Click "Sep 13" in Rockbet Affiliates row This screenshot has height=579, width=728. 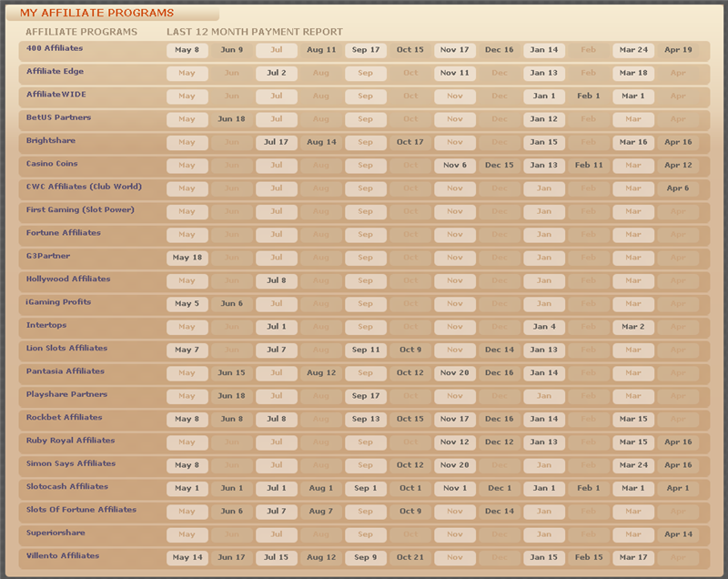point(366,420)
